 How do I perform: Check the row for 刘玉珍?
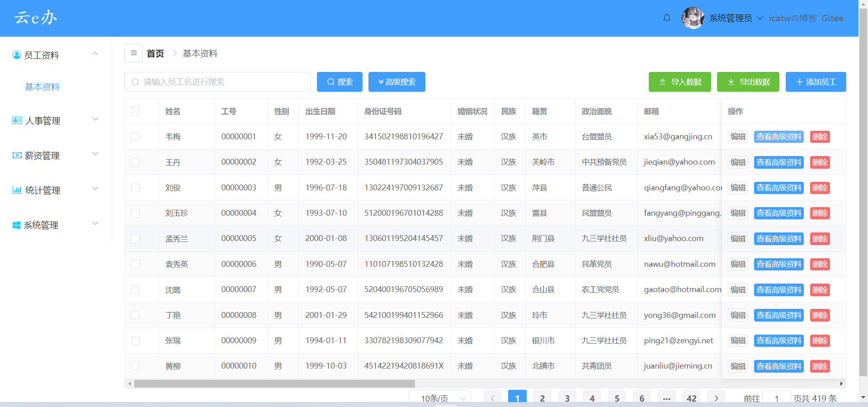[135, 213]
